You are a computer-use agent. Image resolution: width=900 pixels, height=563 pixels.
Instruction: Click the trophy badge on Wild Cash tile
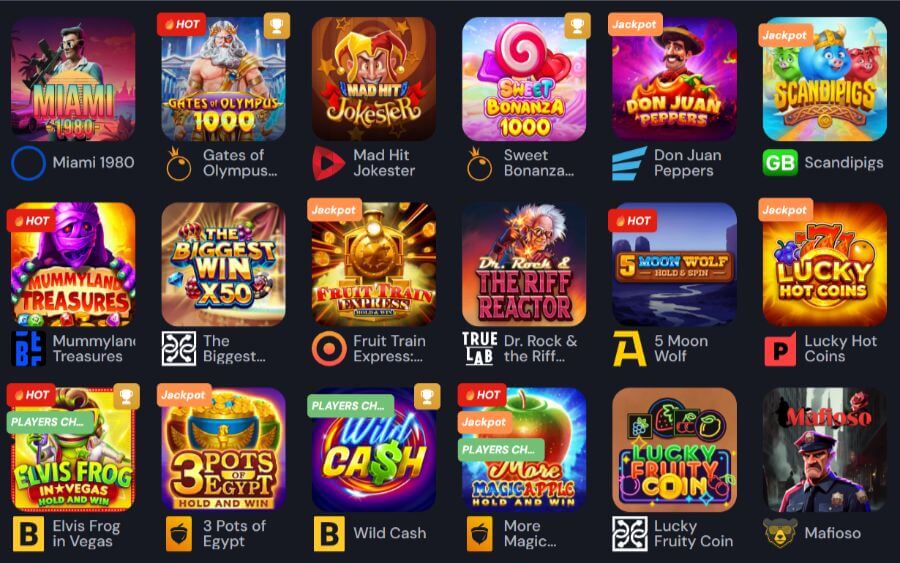point(427,397)
